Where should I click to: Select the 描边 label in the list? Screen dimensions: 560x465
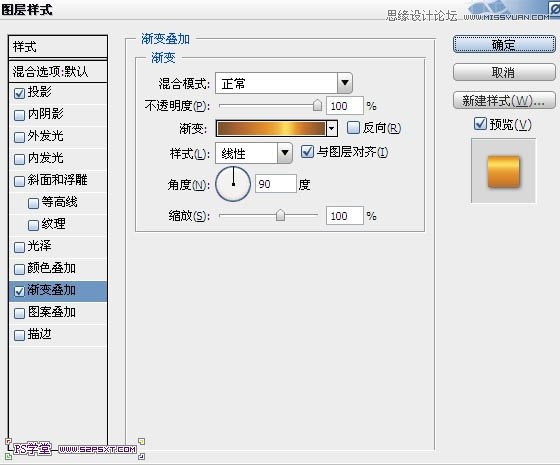pyautogui.click(x=40, y=334)
